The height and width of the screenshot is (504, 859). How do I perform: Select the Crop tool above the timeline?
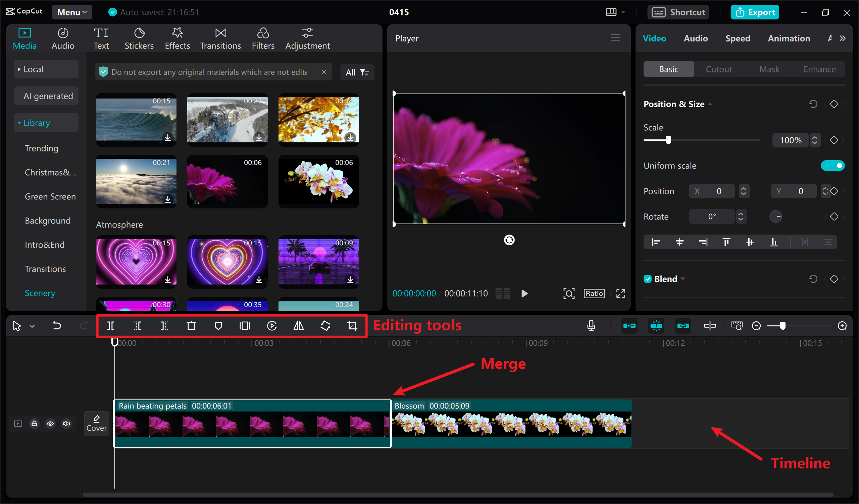352,326
